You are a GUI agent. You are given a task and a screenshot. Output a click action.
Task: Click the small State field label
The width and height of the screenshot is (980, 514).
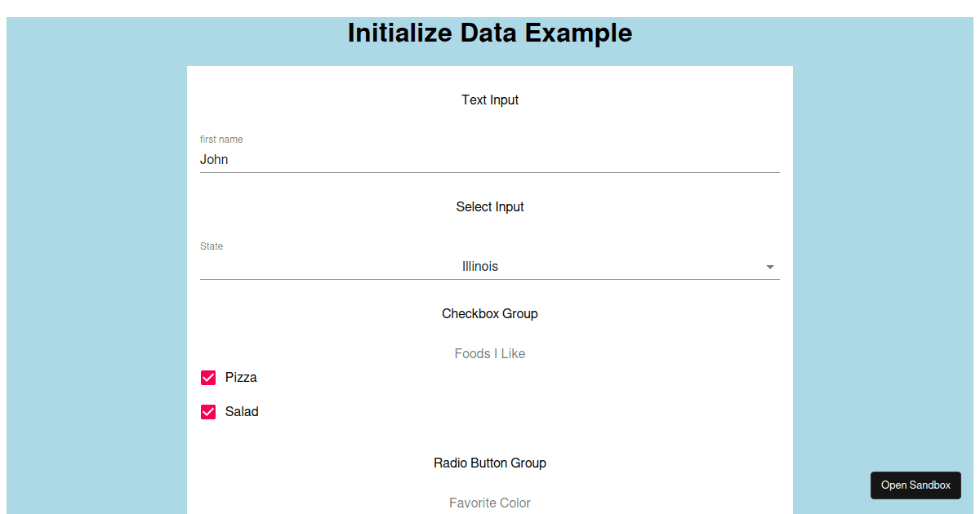(x=212, y=246)
